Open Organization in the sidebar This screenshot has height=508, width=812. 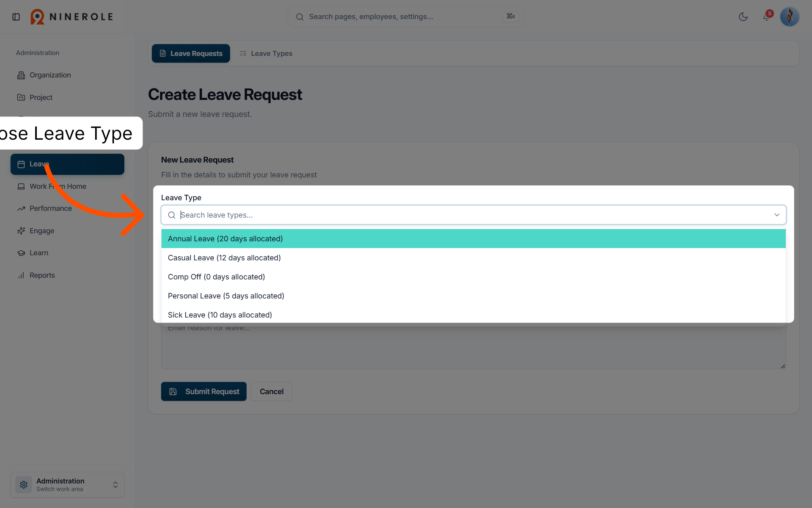pyautogui.click(x=68, y=75)
